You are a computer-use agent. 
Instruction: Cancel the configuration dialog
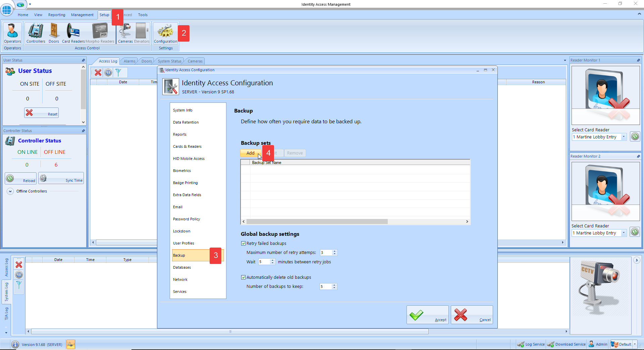pos(472,315)
